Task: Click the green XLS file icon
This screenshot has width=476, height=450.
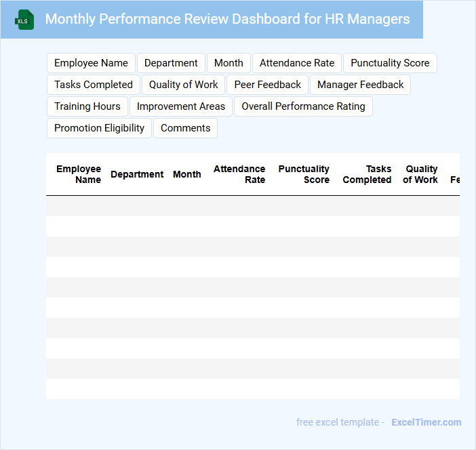Action: [x=24, y=20]
